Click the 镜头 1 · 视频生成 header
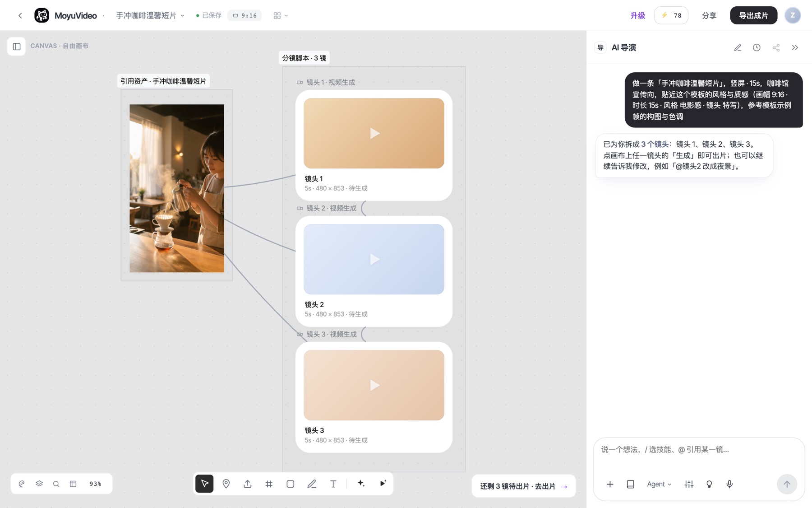The width and height of the screenshot is (812, 508). (326, 82)
